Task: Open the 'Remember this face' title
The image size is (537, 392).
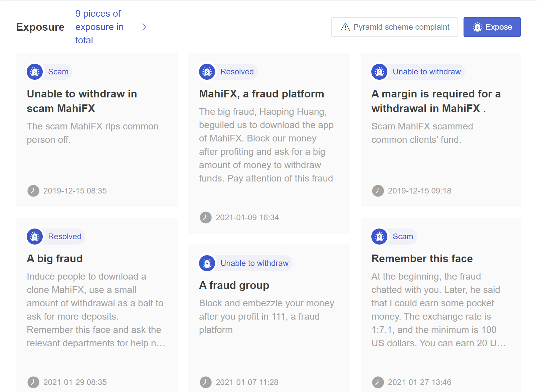Action: pyautogui.click(x=422, y=259)
